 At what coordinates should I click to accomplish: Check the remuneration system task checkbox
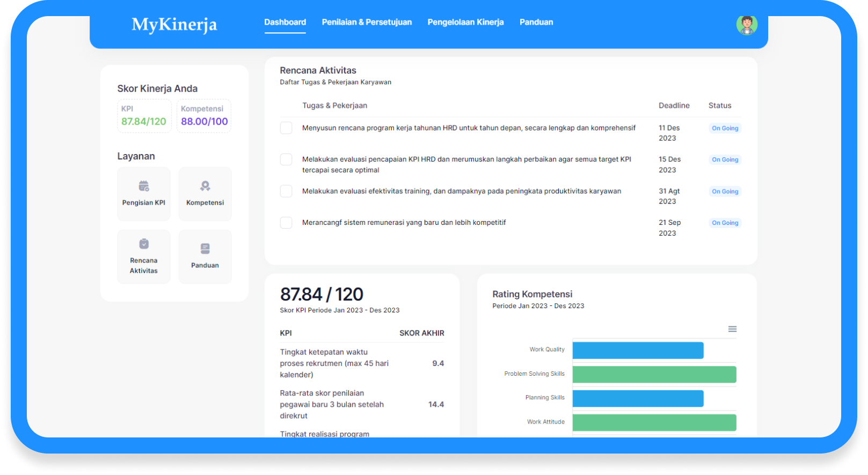coord(286,223)
